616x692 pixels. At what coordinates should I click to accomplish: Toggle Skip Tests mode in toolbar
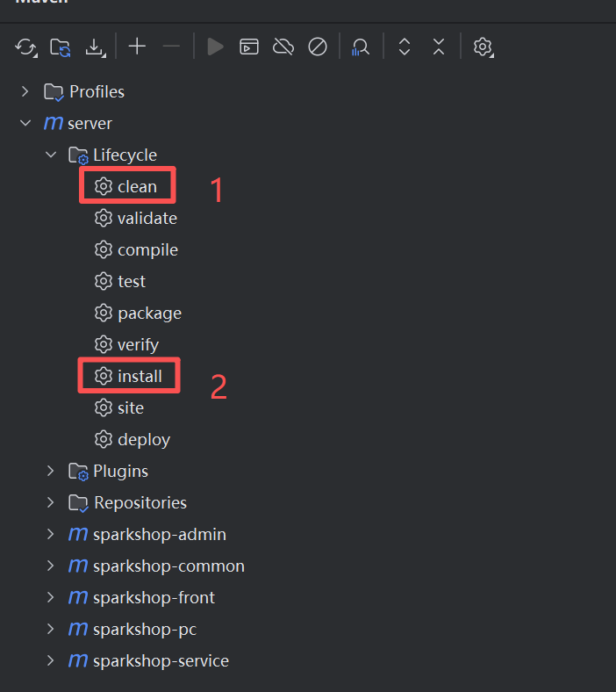[x=318, y=47]
